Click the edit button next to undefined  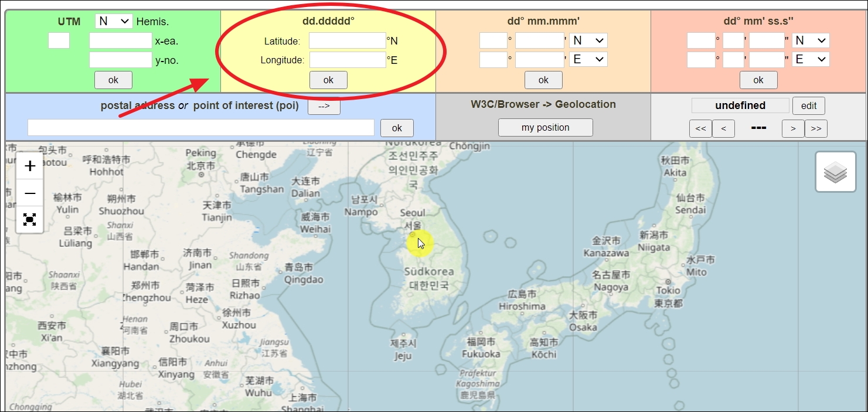(x=809, y=106)
